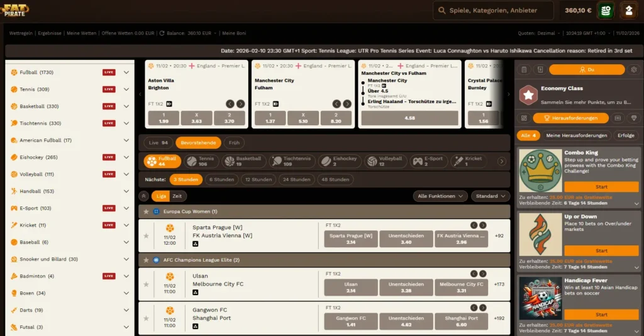
Task: Filter by 24 Stunden
Action: click(297, 179)
